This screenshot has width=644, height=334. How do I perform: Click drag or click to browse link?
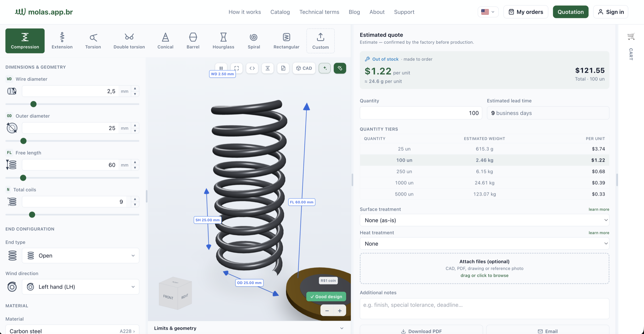point(484,275)
